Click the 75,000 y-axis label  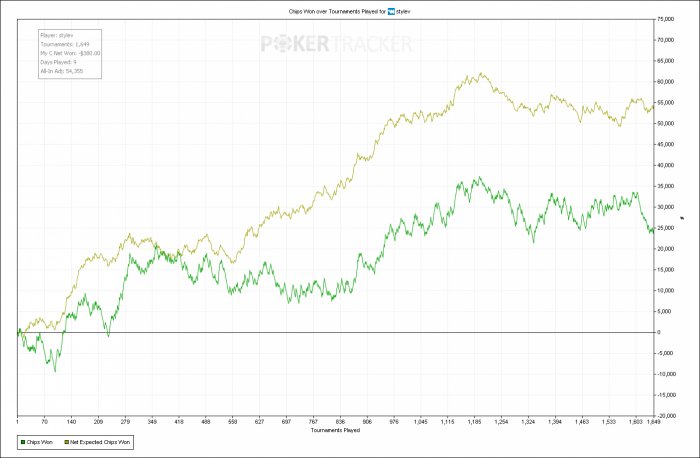coord(666,19)
